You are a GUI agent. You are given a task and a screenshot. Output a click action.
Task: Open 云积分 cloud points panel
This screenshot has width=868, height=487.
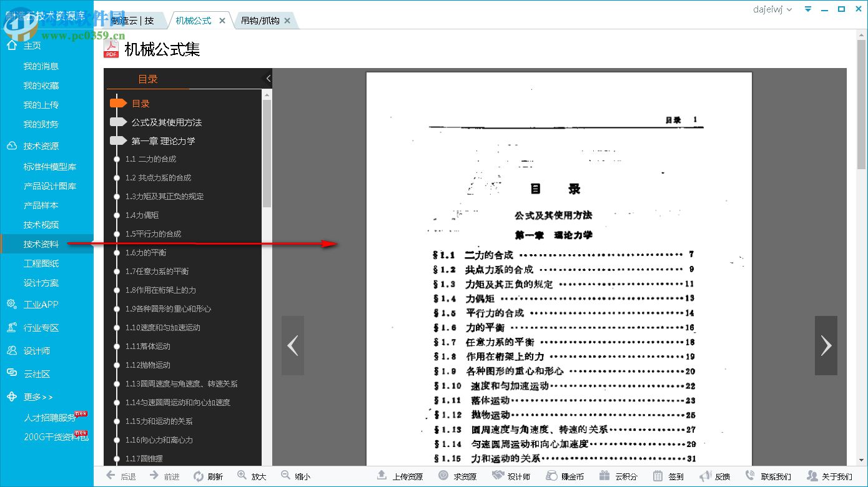[x=618, y=475]
